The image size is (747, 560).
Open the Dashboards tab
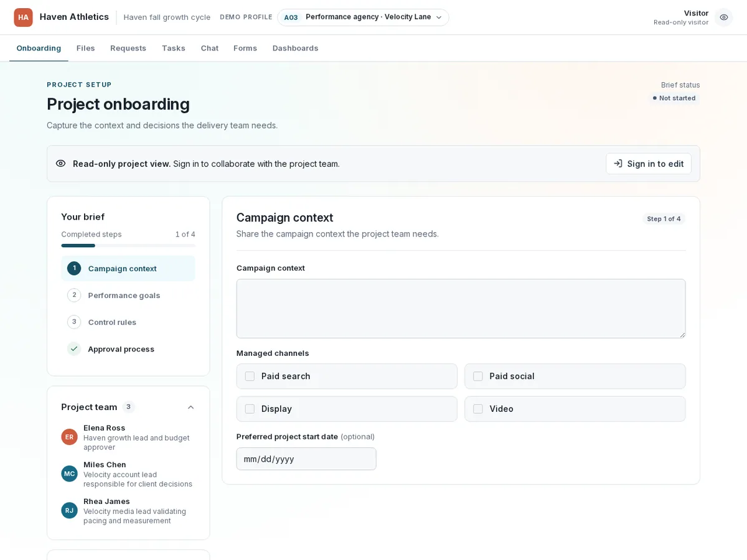tap(295, 48)
